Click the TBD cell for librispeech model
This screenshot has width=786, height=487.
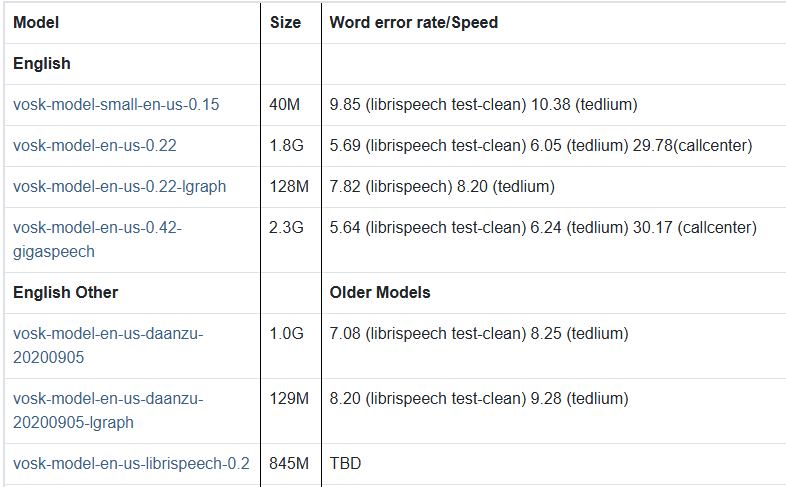345,463
